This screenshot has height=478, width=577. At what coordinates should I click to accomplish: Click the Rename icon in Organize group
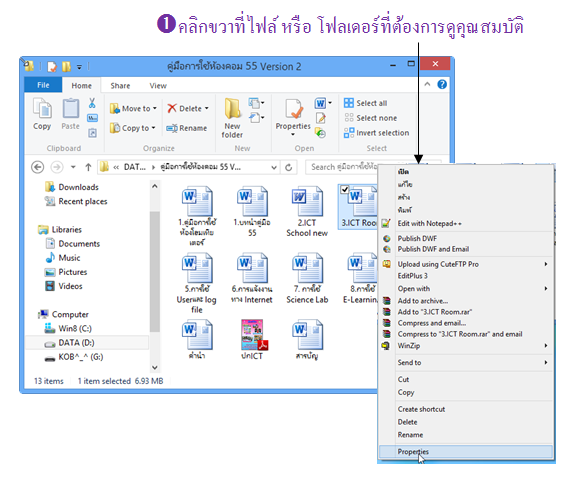(x=172, y=128)
